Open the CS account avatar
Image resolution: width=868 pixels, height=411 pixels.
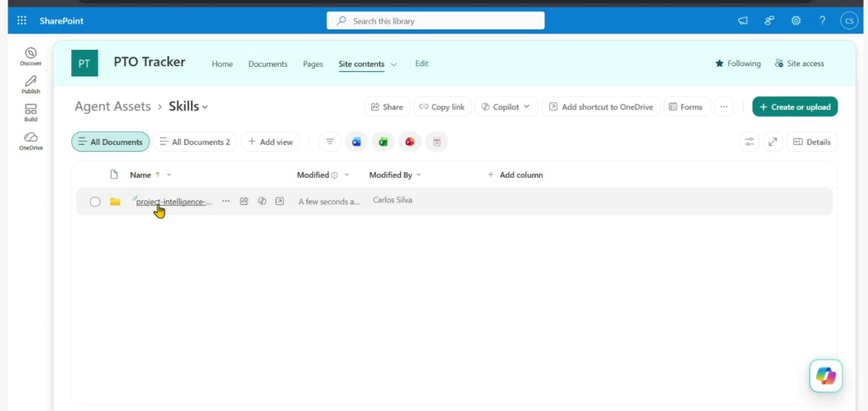pos(849,21)
